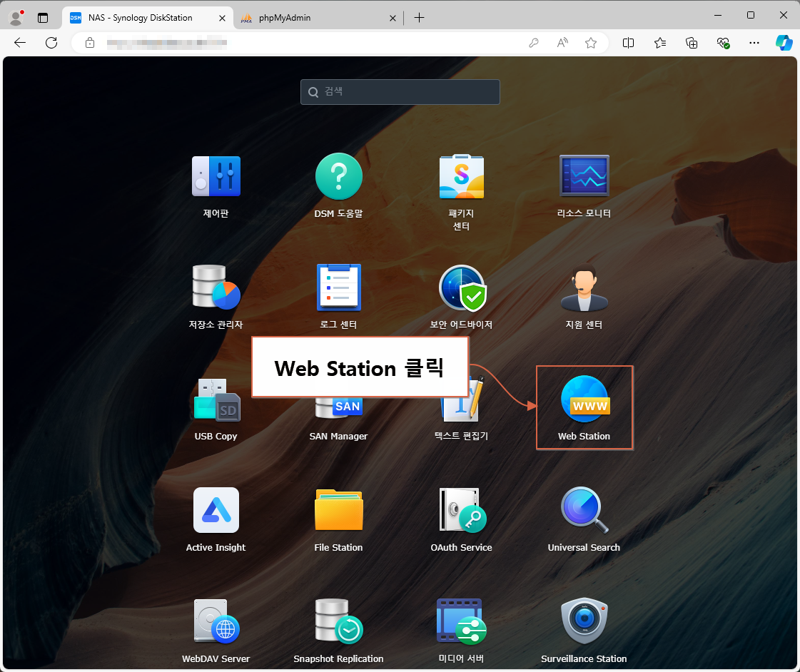The image size is (800, 672).
Task: Go back to previous page
Action: [x=20, y=43]
